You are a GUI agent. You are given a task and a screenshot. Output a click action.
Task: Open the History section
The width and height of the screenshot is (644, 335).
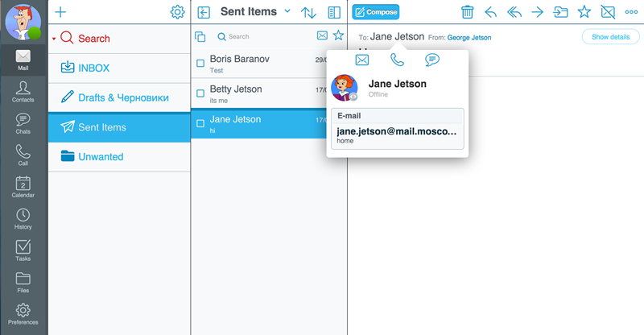click(23, 219)
